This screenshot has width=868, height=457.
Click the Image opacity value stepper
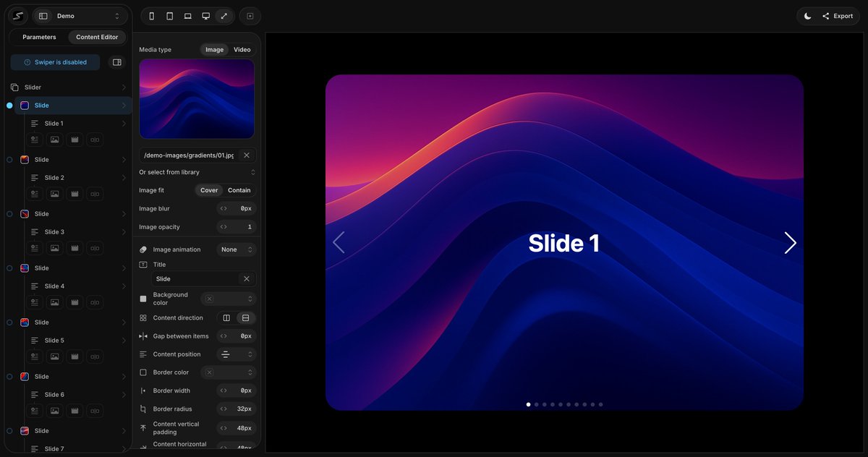point(237,227)
